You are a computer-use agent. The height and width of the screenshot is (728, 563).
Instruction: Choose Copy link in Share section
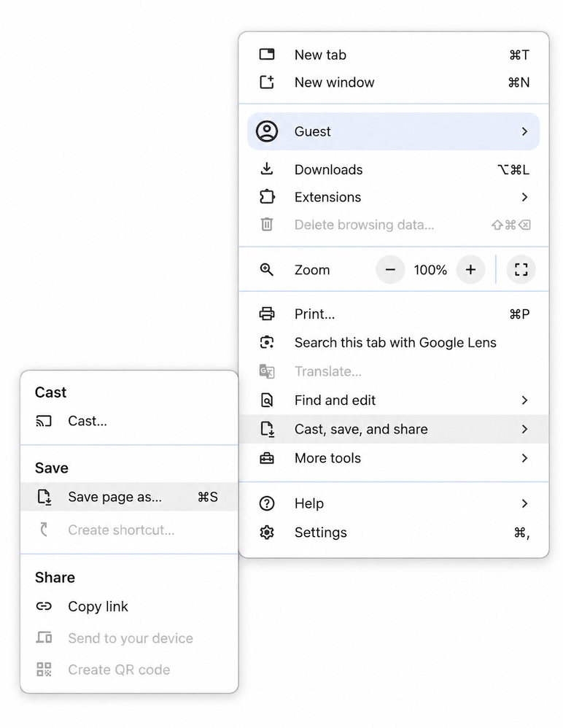(x=129, y=606)
